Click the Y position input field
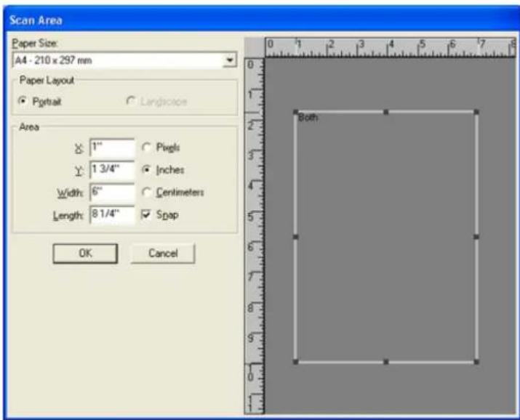520x420 pixels. coord(113,170)
